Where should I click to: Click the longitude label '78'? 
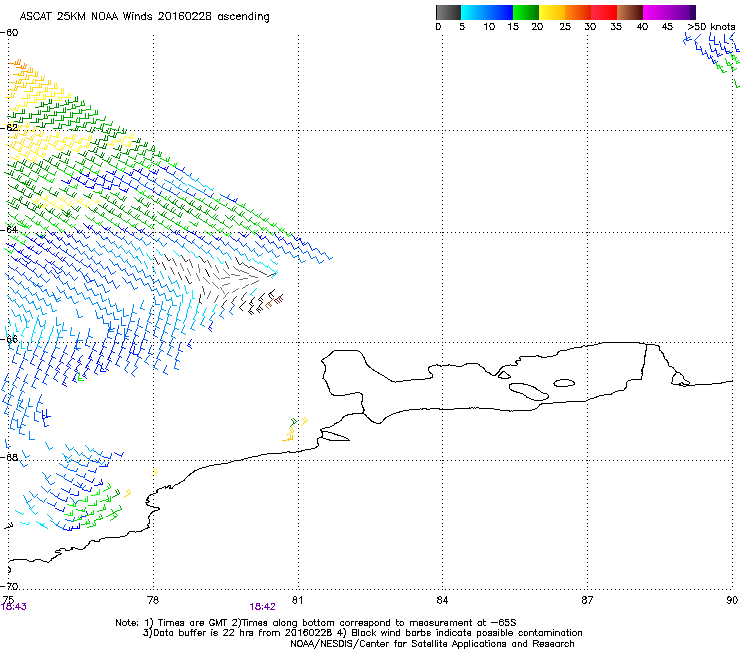click(x=153, y=600)
